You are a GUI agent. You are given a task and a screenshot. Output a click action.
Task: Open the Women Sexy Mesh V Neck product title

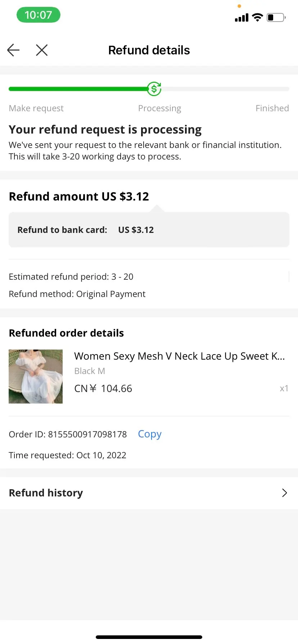tap(179, 356)
